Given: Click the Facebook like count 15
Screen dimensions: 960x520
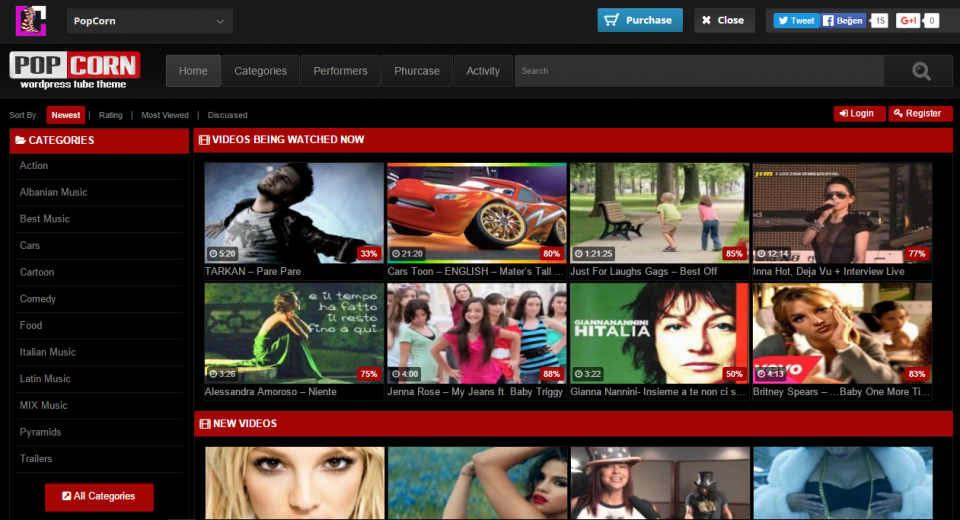Looking at the screenshot, I should coord(879,21).
